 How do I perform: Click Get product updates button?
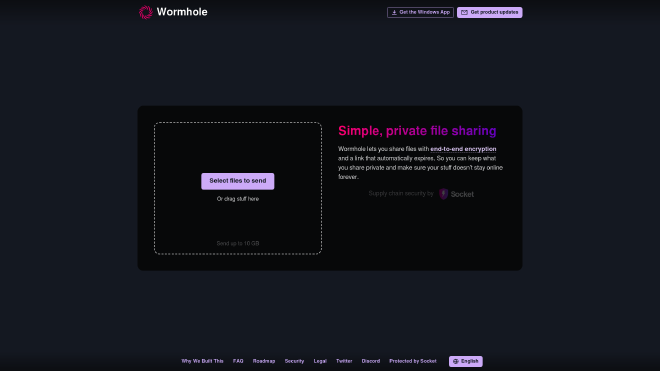pyautogui.click(x=490, y=13)
